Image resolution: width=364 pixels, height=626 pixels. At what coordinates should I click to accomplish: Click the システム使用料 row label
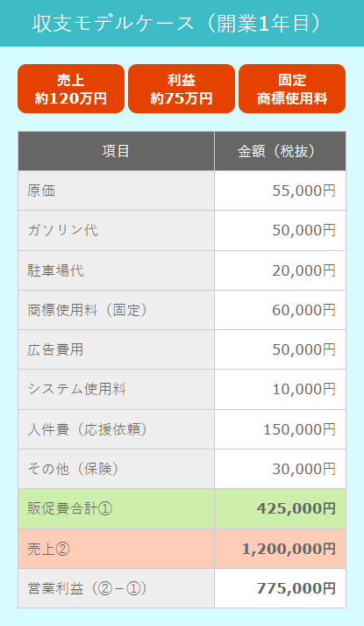pyautogui.click(x=76, y=389)
